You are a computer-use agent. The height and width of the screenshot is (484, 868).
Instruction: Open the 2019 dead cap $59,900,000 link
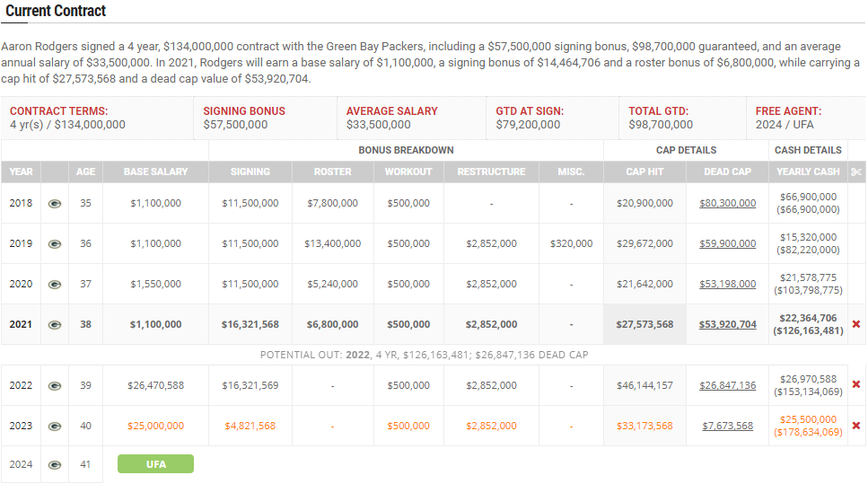(x=727, y=244)
